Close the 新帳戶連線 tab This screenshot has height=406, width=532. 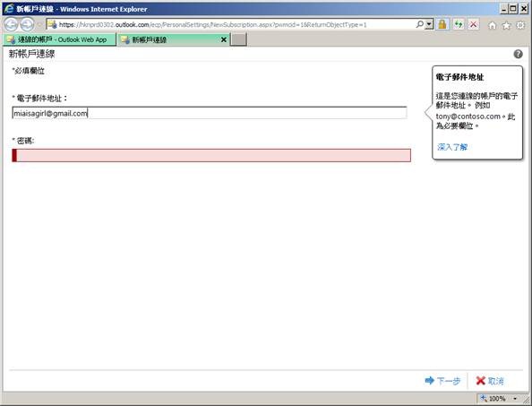coord(224,39)
